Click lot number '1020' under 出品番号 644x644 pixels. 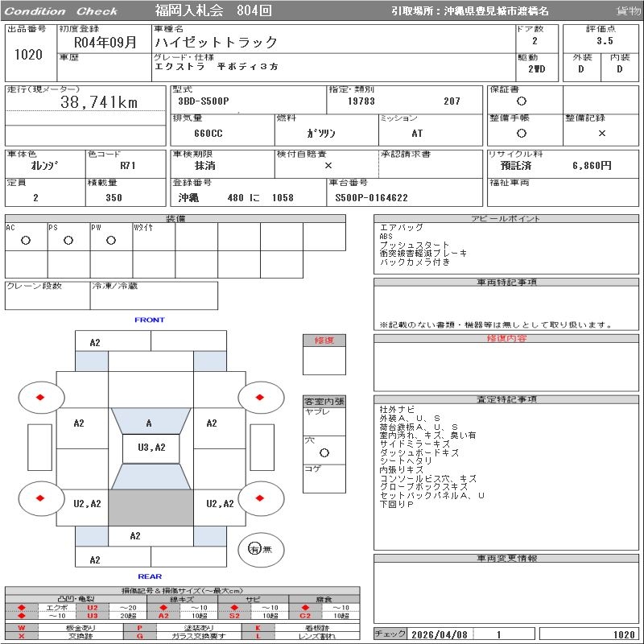(x=28, y=54)
